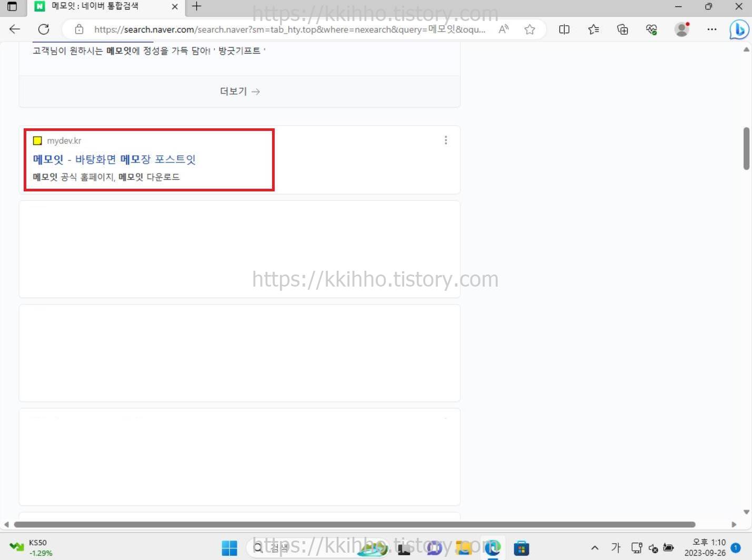The height and width of the screenshot is (560, 752).
Task: Close the 메모잇 네이버 통합검색 tab
Action: coord(175,7)
